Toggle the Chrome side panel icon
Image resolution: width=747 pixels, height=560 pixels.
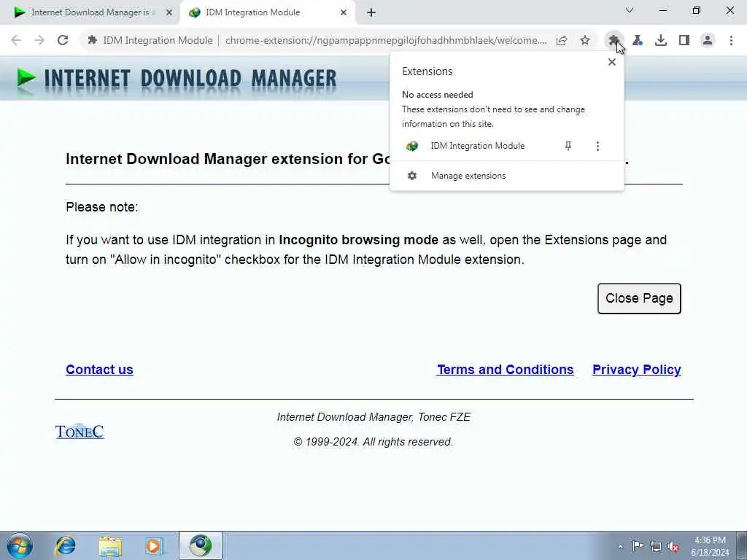[684, 41]
